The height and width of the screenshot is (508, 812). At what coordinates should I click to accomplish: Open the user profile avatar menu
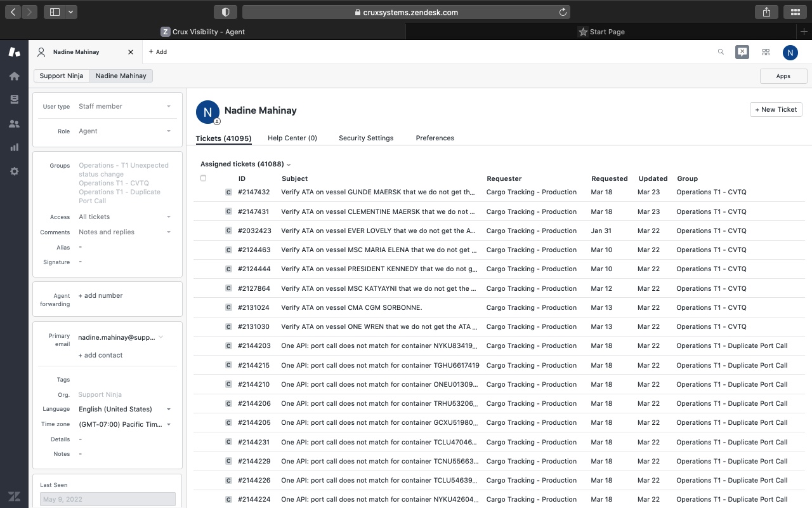pos(790,53)
